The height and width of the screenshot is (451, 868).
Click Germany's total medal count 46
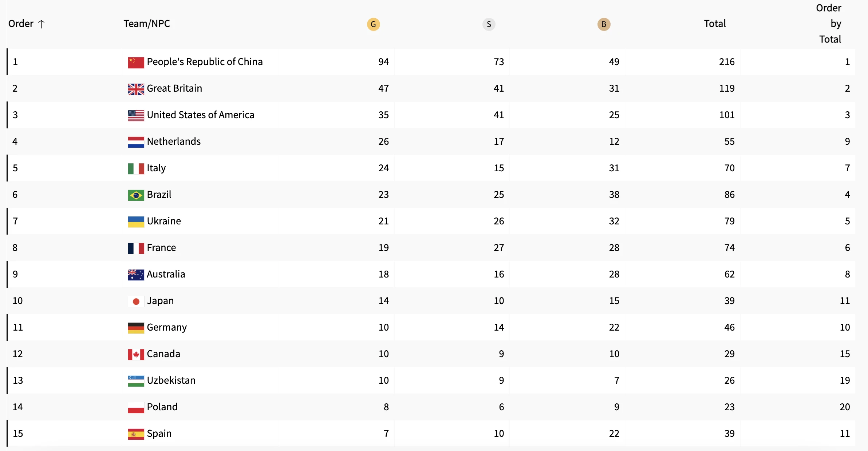tap(729, 327)
